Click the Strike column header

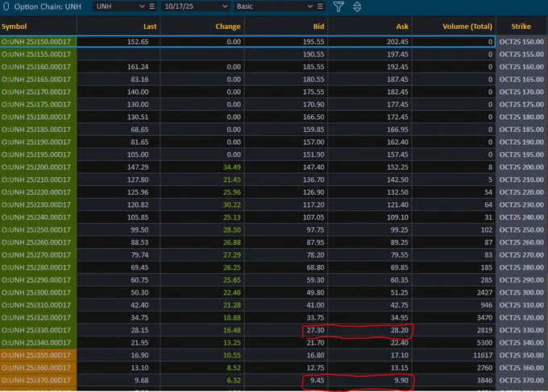[x=521, y=27]
